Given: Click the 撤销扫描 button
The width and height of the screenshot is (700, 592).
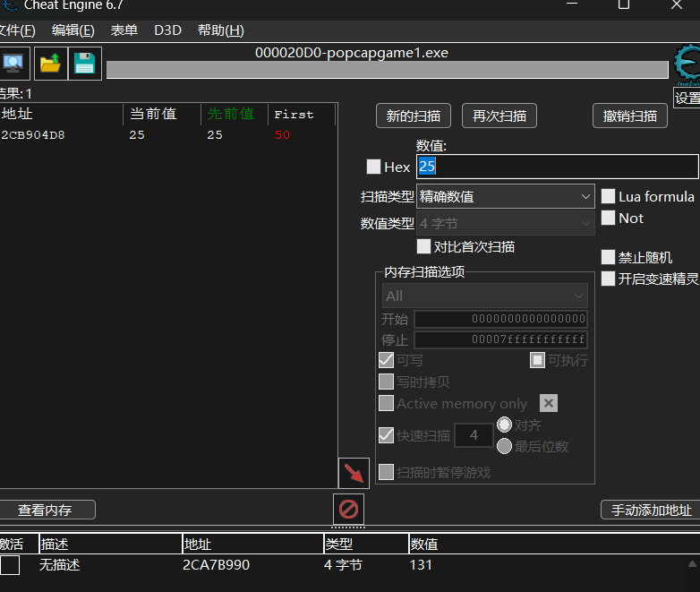Looking at the screenshot, I should (x=630, y=116).
